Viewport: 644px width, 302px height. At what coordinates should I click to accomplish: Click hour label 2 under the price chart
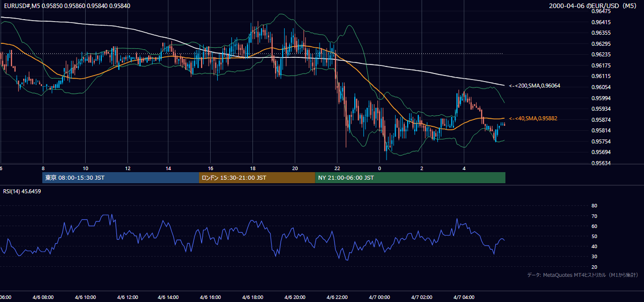(422, 168)
